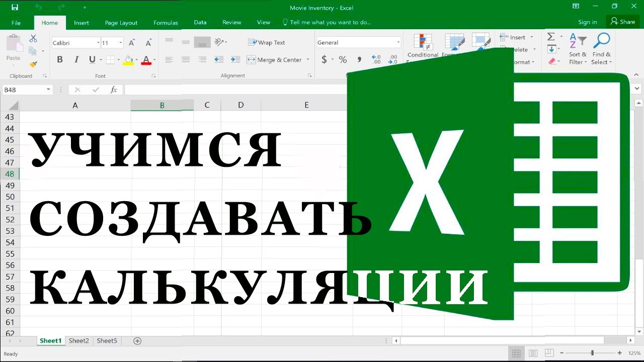Click the Fill down-arrow icon
Viewport: 644px width, 362px height.
click(x=551, y=49)
